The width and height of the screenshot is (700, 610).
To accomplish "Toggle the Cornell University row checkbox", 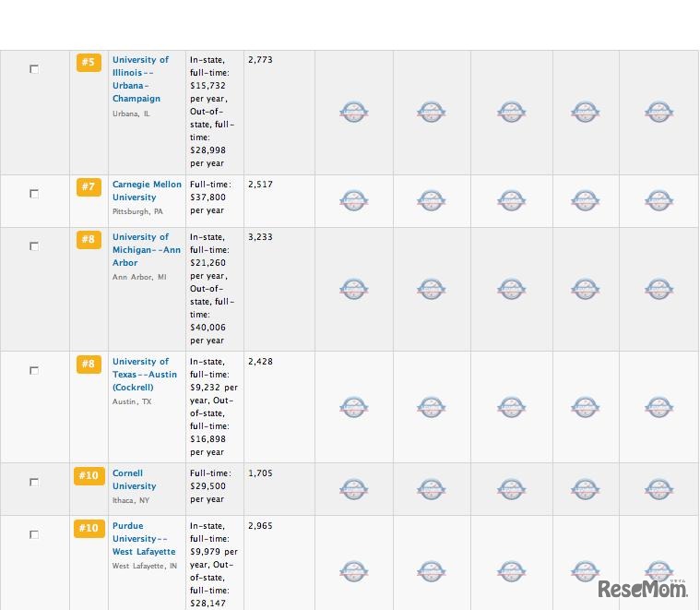I will point(34,483).
